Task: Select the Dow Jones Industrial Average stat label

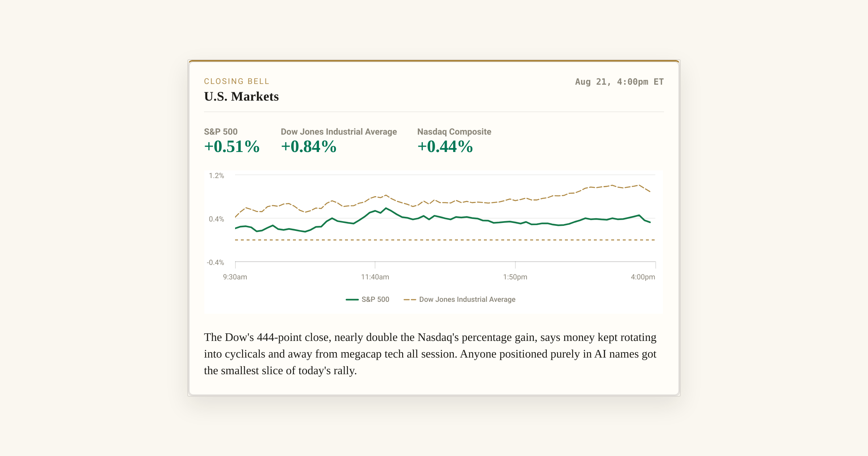Action: pyautogui.click(x=339, y=132)
